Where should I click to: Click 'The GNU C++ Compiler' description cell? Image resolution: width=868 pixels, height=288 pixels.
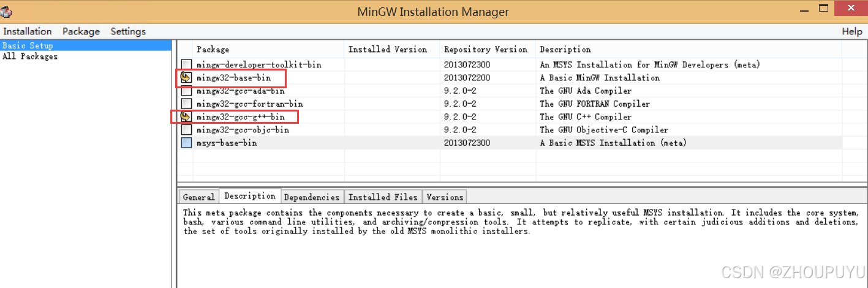pyautogui.click(x=586, y=116)
